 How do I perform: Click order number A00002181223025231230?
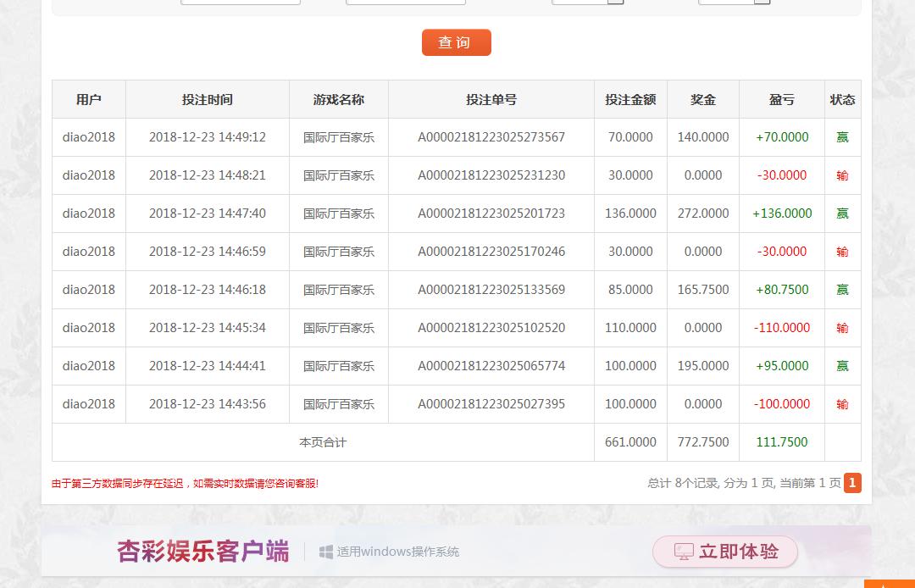coord(491,175)
